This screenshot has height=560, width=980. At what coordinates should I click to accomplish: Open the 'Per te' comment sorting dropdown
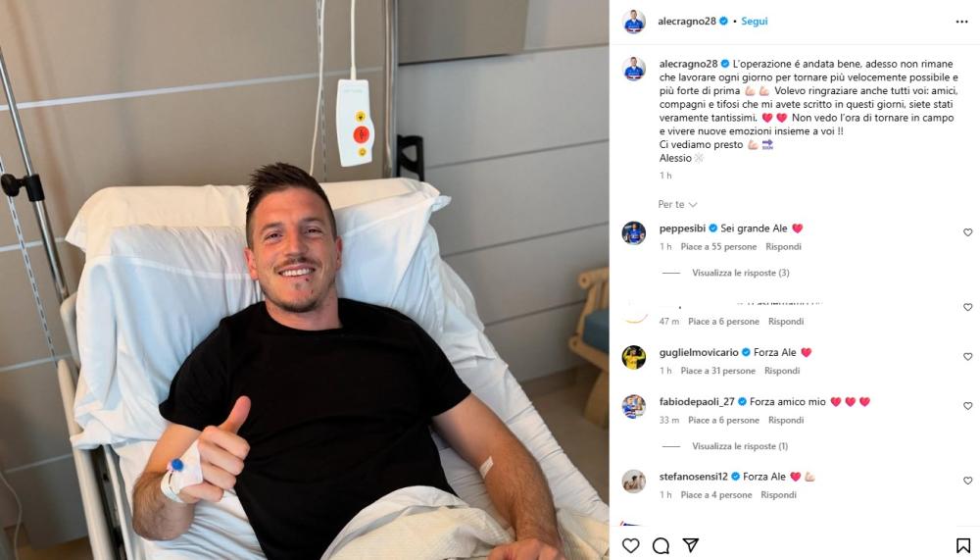coord(677,205)
